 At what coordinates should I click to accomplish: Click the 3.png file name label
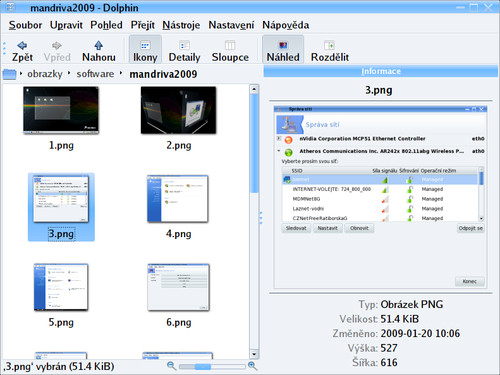[x=61, y=234]
